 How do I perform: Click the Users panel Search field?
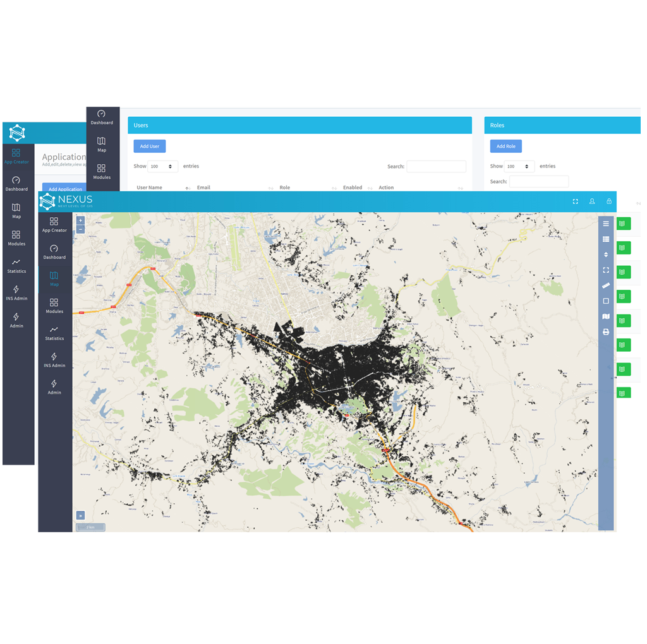(x=436, y=167)
